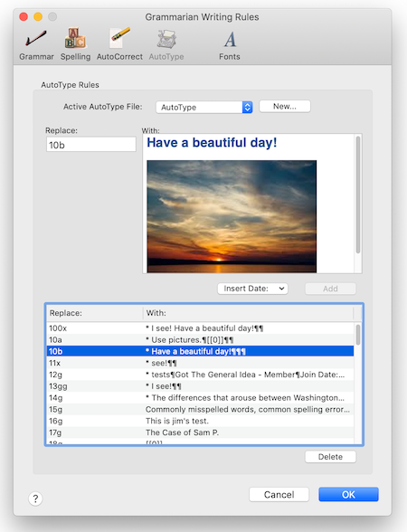Click the Add button
Screen dimensions: 407x532
click(330, 289)
